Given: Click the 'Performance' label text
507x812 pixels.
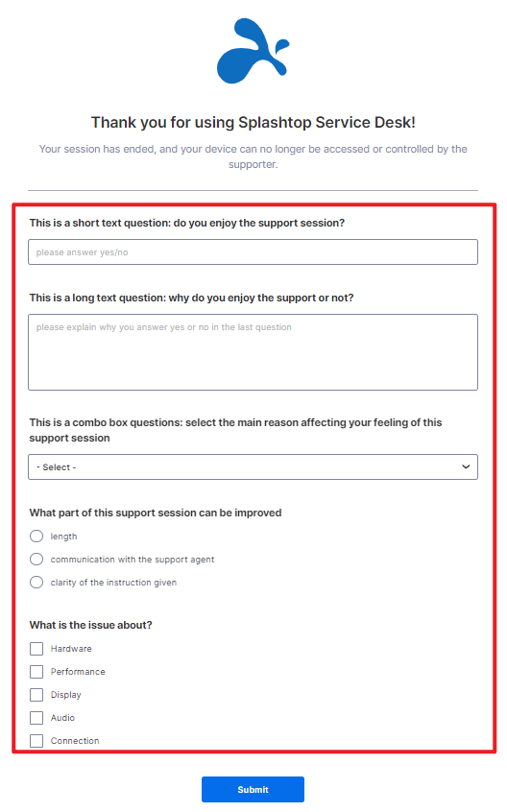Looking at the screenshot, I should 78,672.
